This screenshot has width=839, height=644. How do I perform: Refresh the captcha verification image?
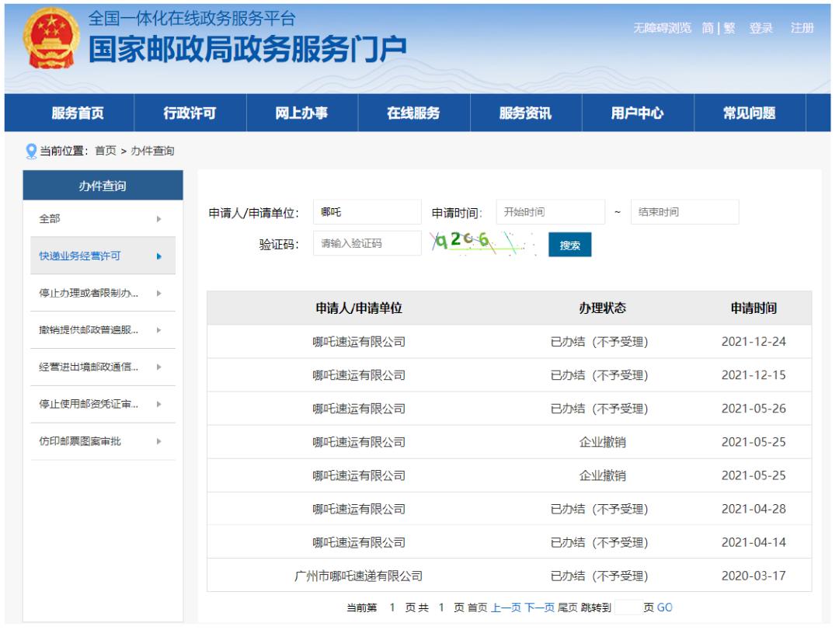482,242
